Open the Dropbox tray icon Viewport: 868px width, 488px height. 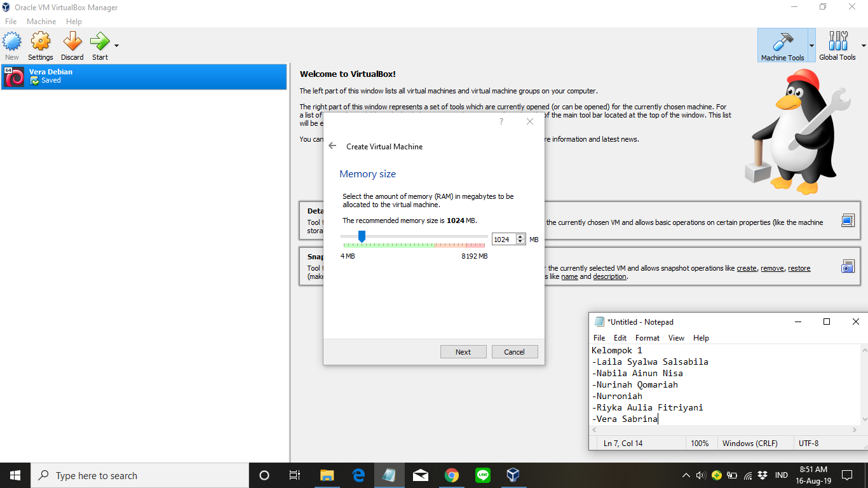pyautogui.click(x=763, y=475)
